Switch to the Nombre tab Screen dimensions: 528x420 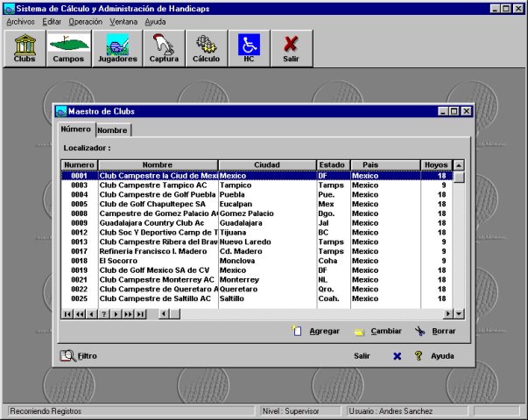(113, 130)
